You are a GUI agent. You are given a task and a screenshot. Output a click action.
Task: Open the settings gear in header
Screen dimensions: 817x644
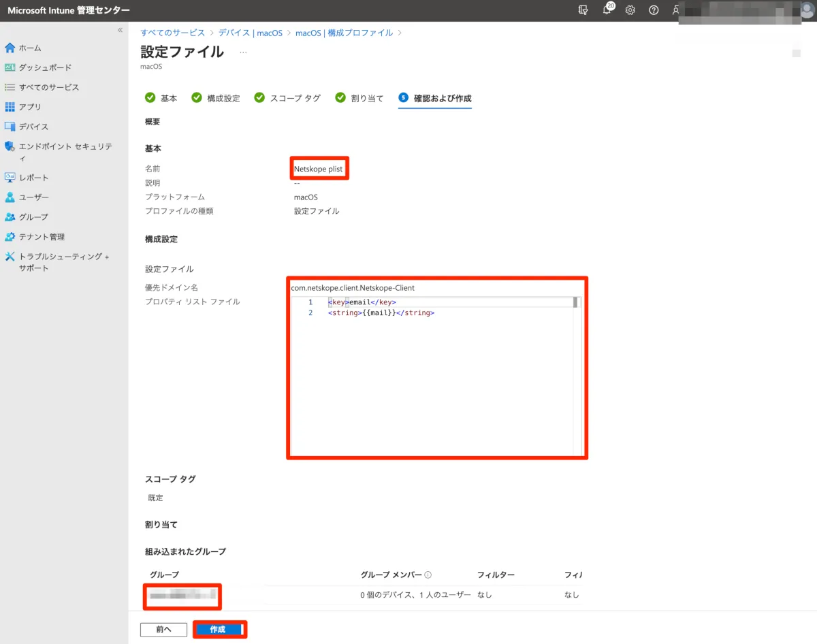point(630,10)
